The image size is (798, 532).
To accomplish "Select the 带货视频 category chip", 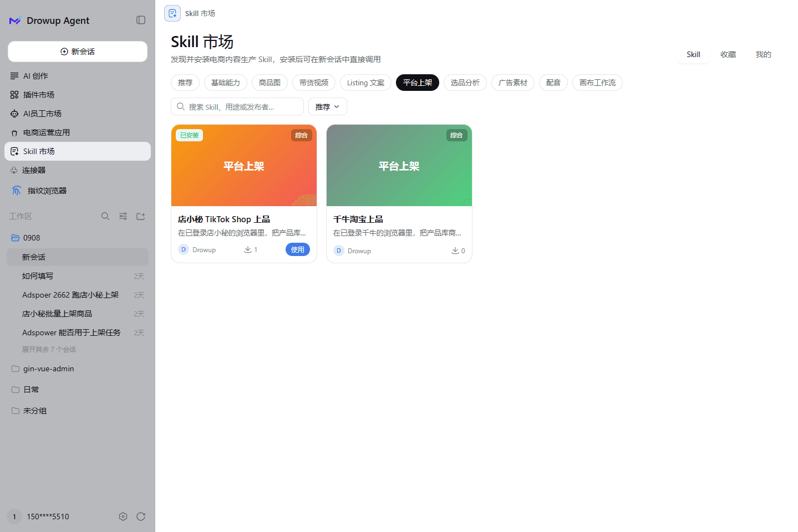I will pos(314,83).
